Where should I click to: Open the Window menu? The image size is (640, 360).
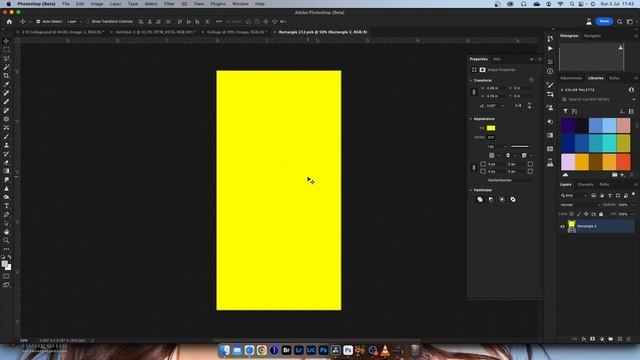coord(240,4)
